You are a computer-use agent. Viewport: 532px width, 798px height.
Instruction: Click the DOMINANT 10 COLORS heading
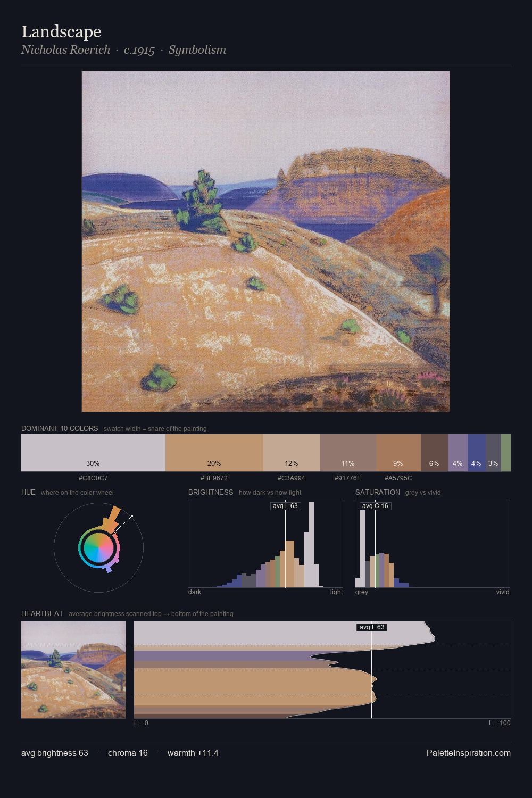tap(60, 428)
